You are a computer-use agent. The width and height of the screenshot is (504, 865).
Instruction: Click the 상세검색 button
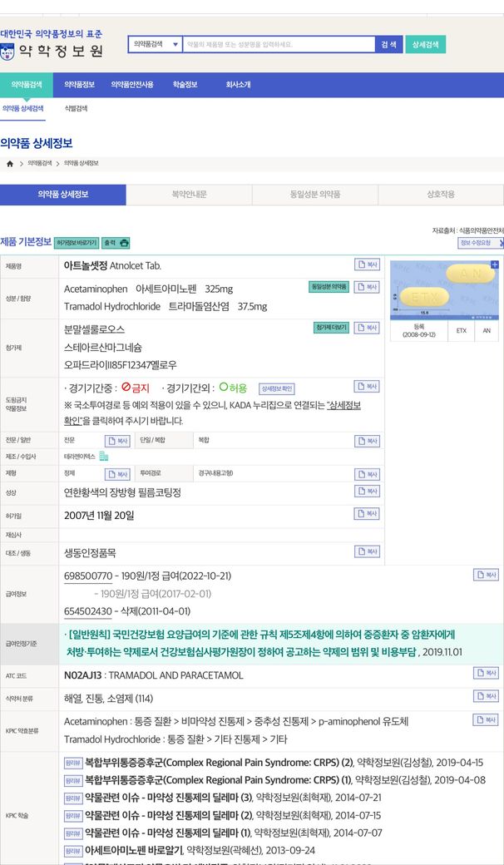(425, 44)
